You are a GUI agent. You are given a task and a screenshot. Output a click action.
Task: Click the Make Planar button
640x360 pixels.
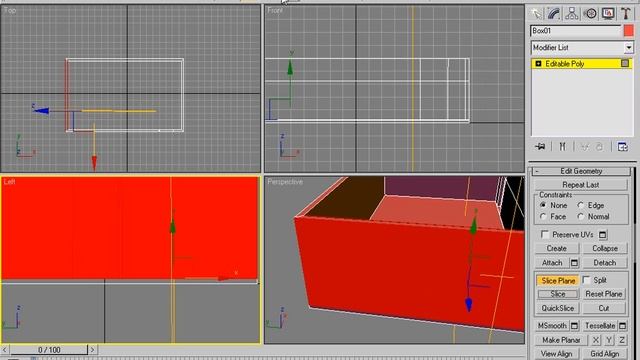561,340
